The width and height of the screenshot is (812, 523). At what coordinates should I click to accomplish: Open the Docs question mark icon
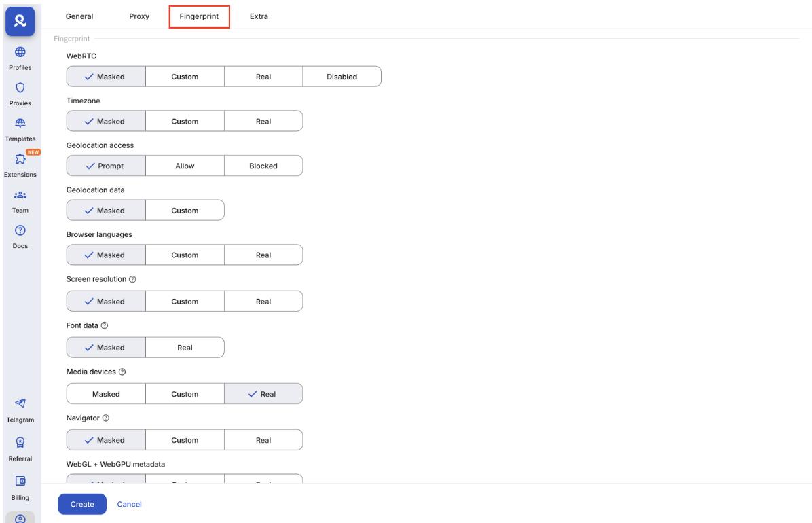[x=20, y=230]
